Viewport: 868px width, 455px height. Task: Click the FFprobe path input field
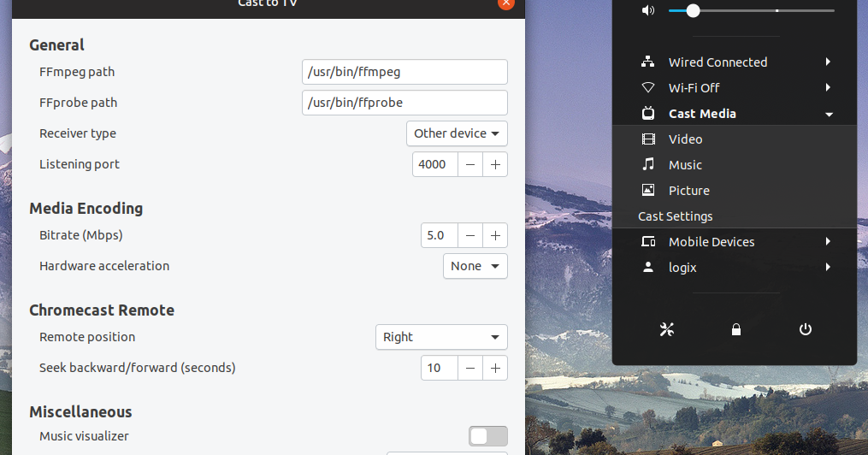point(404,103)
